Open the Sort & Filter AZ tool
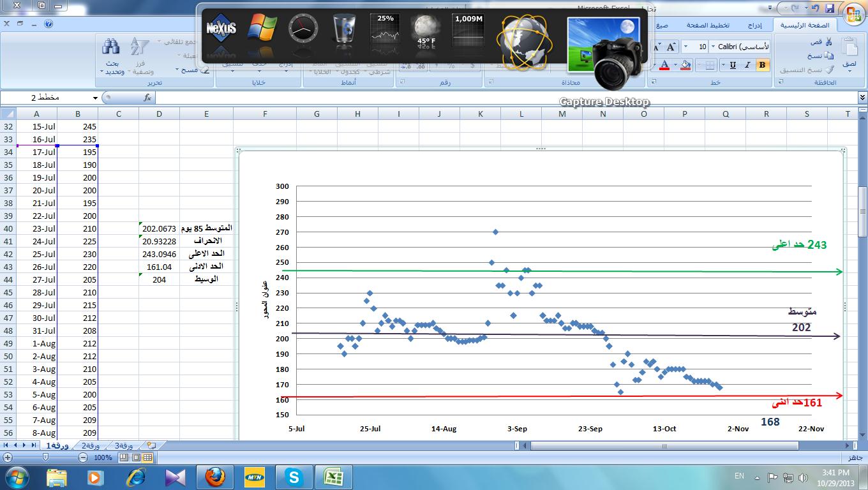 coord(139,47)
